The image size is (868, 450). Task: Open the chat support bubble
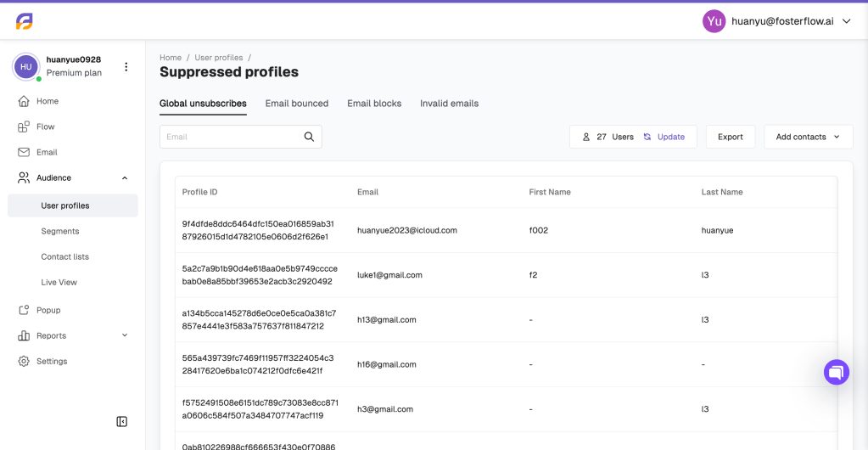(837, 372)
